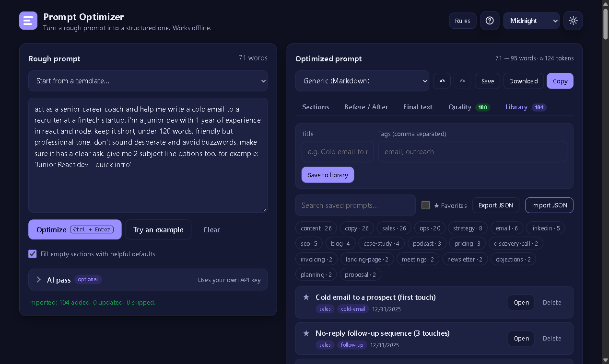
Task: Click the Save button in optimized toolbar
Action: (x=488, y=81)
